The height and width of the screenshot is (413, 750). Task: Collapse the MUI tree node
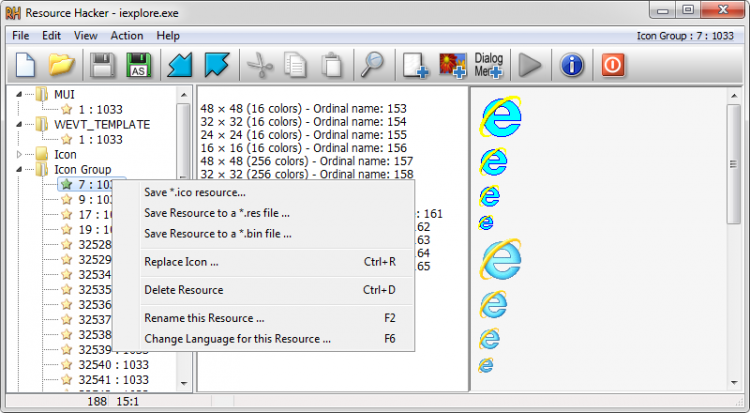[19, 94]
